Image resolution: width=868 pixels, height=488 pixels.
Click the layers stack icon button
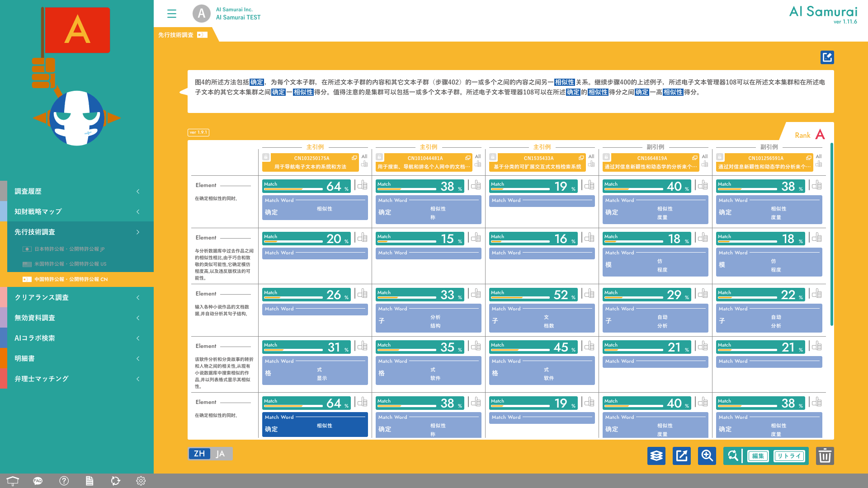tap(656, 456)
